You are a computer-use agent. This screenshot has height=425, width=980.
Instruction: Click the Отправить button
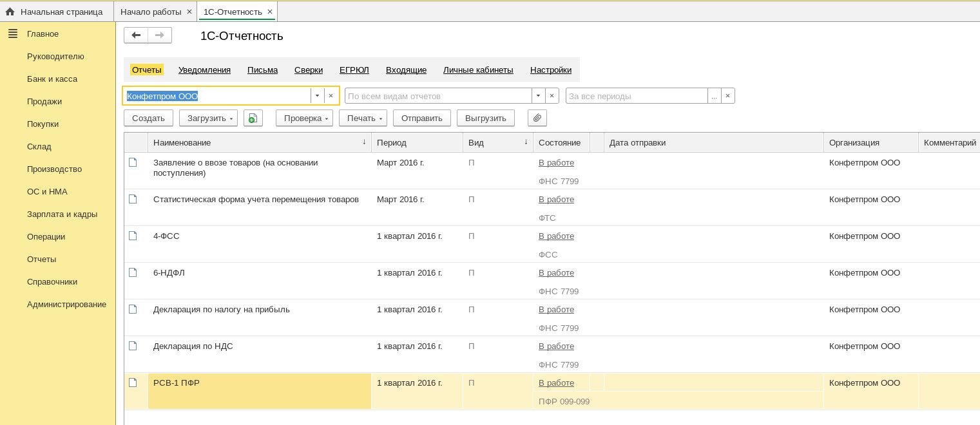[x=422, y=118]
